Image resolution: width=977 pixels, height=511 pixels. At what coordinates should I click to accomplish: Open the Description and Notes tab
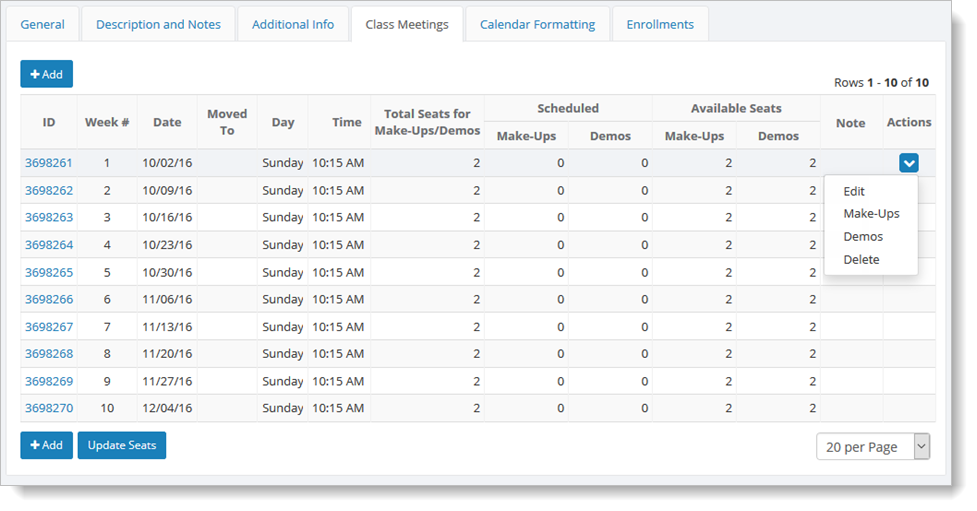[158, 24]
